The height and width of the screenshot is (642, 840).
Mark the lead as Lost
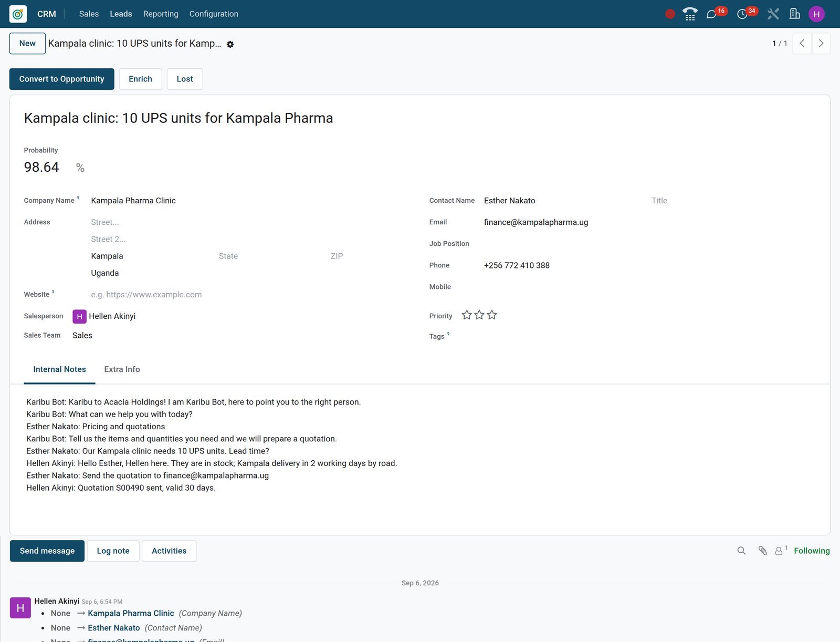[x=185, y=79]
